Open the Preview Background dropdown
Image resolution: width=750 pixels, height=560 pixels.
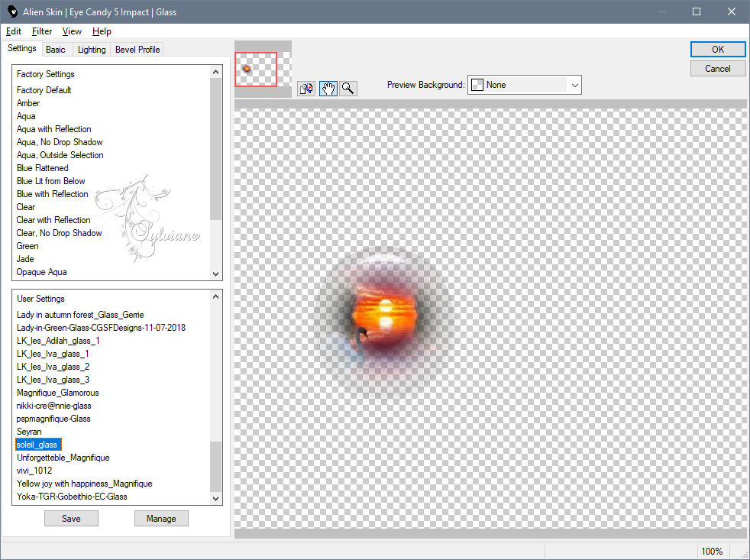coord(524,85)
